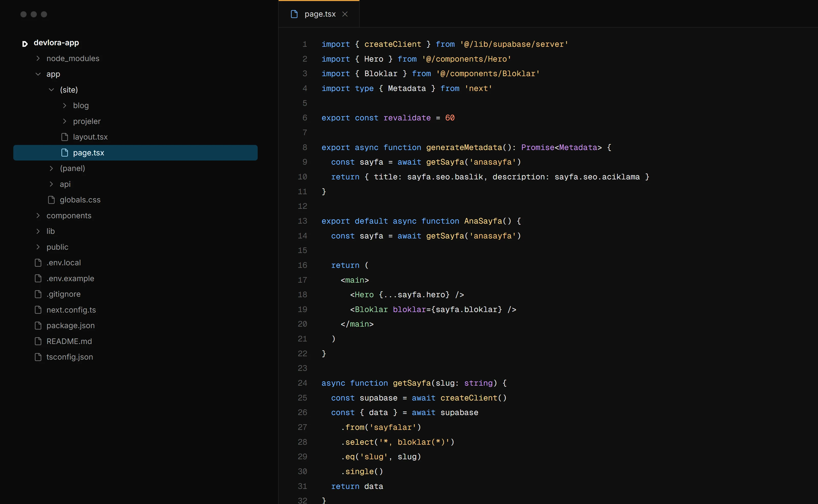Click the file icon in page.tsx tab
818x504 pixels.
[x=294, y=14]
